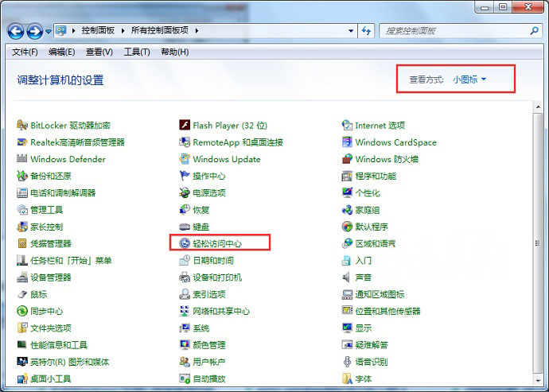The width and height of the screenshot is (549, 392).
Task: Open the 查看(V) menu
Action: tap(99, 52)
